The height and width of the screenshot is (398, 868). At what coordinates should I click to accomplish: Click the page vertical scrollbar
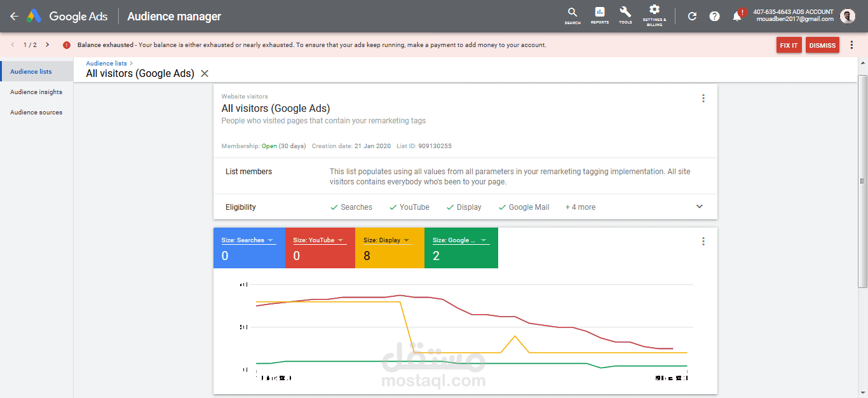tap(862, 181)
